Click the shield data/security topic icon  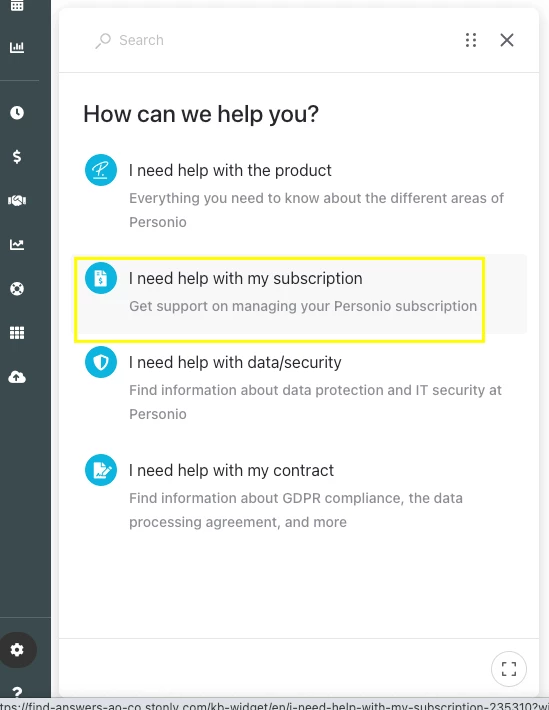tap(101, 362)
